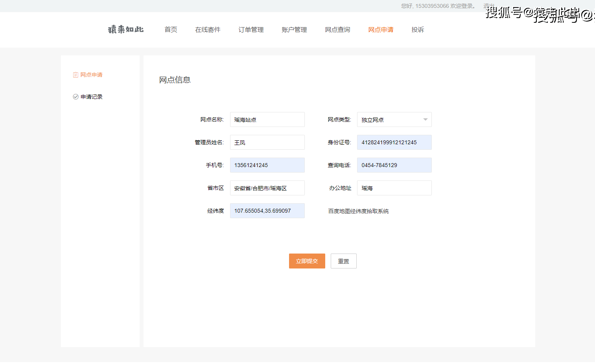The width and height of the screenshot is (595, 364).
Task: Click the dropdown arrow in 网点类型 field
Action: 425,119
